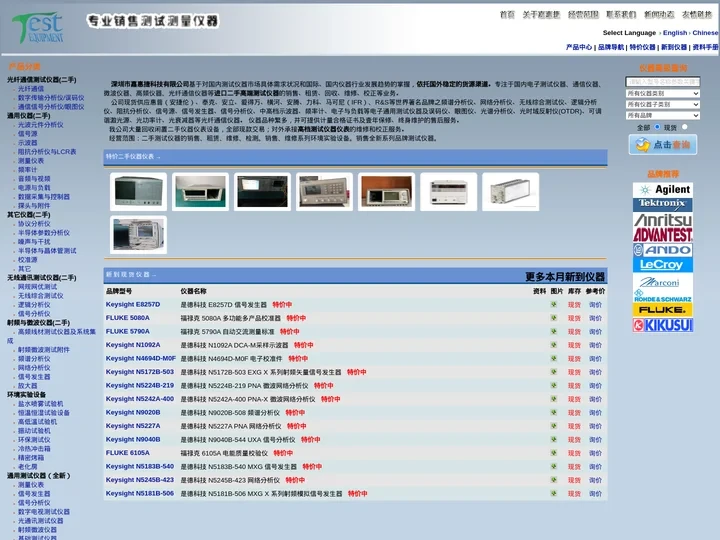
Task: Open the 联系我们 nav item
Action: click(x=621, y=15)
